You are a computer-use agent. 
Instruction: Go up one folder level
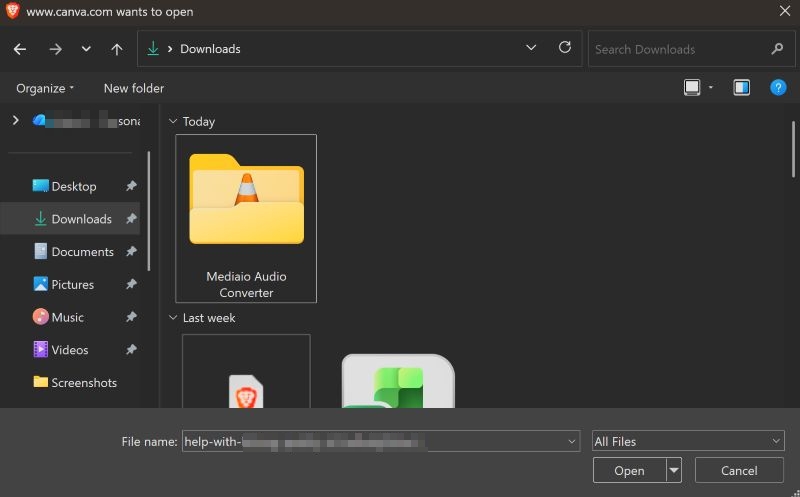[116, 49]
